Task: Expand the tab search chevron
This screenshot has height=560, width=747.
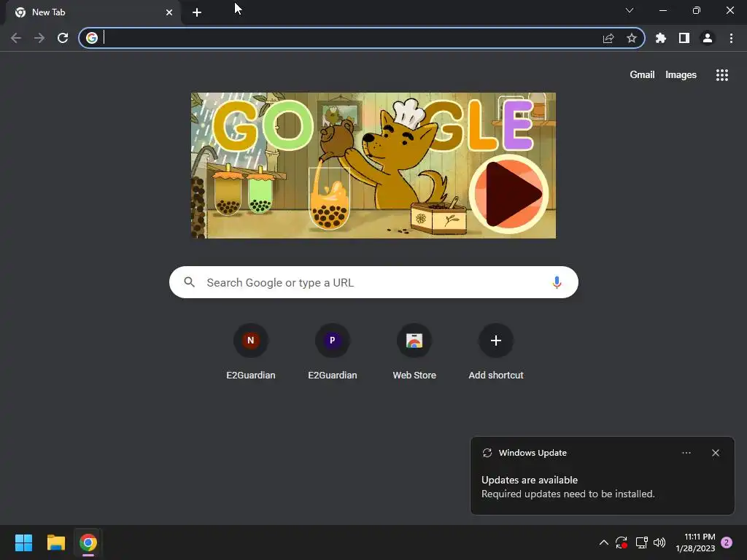Action: coord(630,10)
